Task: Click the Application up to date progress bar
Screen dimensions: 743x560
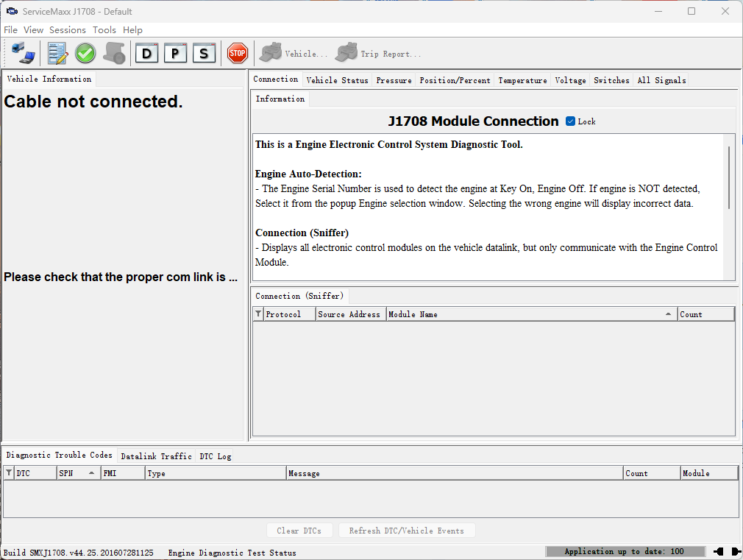Action: (624, 552)
